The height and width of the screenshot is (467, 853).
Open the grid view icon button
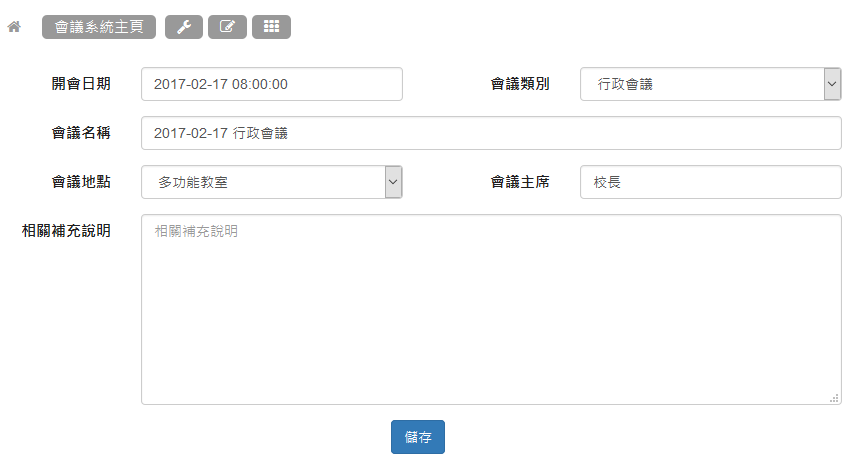[x=271, y=27]
